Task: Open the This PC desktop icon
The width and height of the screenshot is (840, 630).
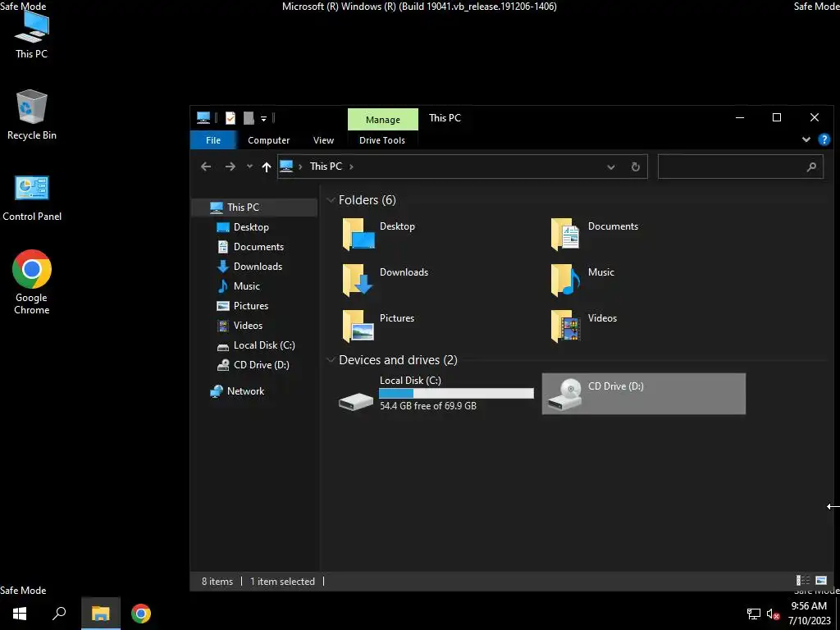Action: [x=32, y=34]
